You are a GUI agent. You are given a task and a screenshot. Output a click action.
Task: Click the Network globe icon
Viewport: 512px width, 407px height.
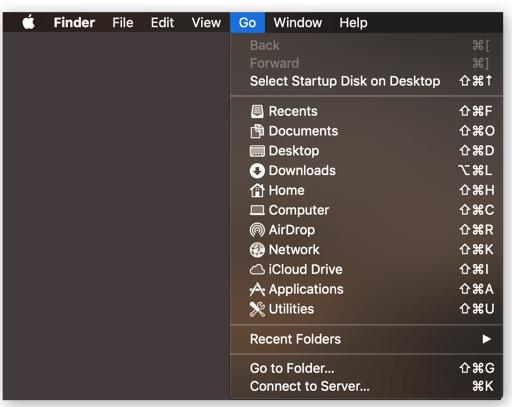(x=257, y=250)
